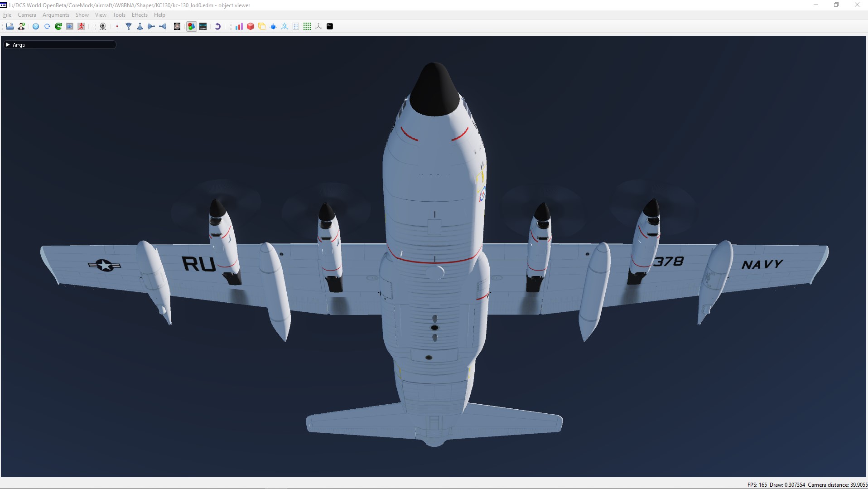Click the open model file icon
The image size is (868, 489).
[x=10, y=26]
